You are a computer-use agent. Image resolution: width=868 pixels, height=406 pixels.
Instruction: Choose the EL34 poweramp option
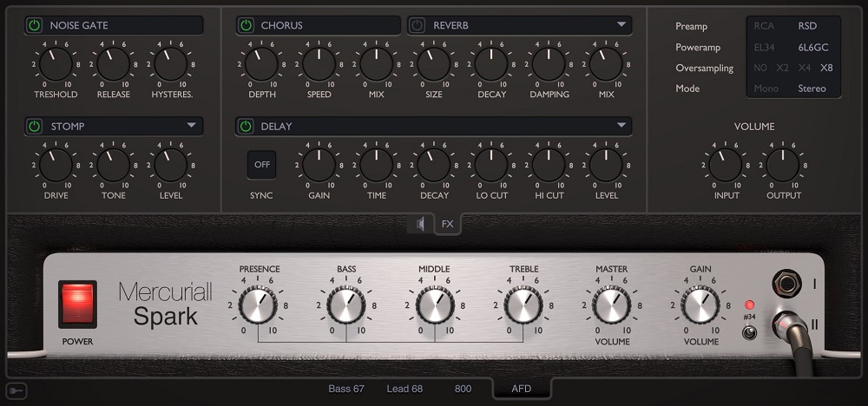click(764, 47)
